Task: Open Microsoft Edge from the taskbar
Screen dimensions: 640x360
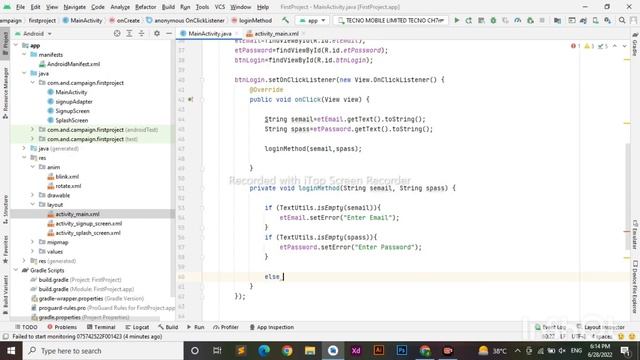Action: coord(264,351)
